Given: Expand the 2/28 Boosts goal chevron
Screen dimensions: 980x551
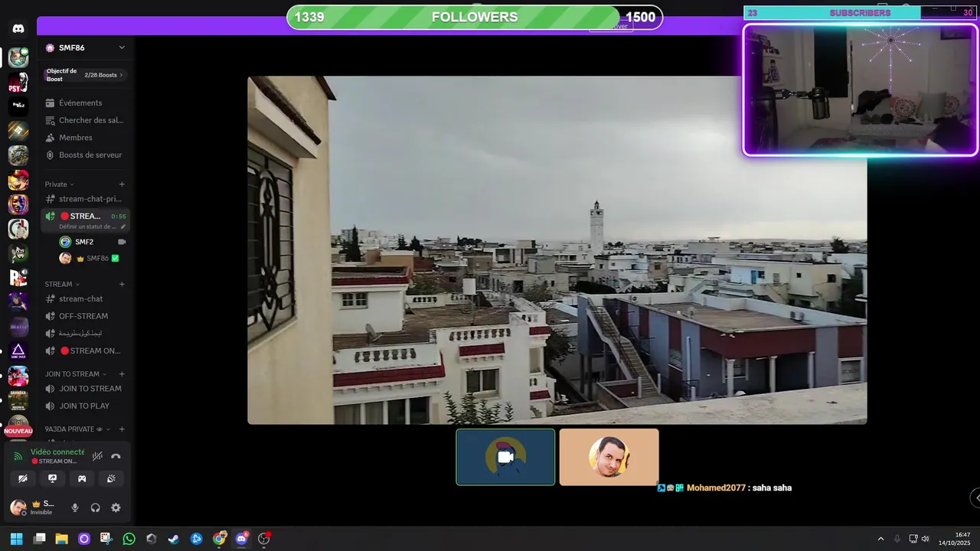Looking at the screenshot, I should [x=121, y=75].
